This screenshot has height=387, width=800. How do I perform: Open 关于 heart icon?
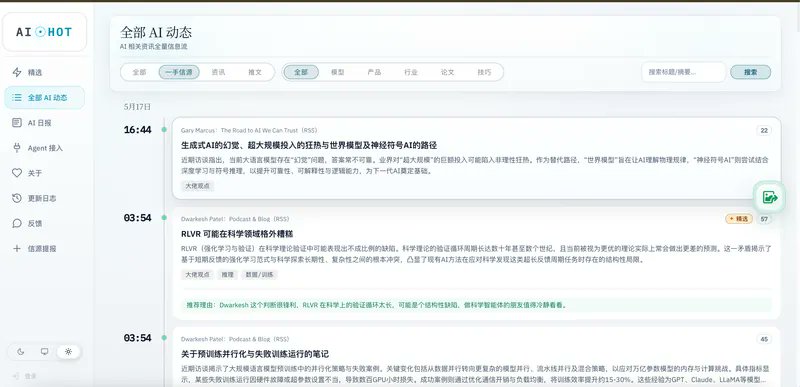[17, 173]
